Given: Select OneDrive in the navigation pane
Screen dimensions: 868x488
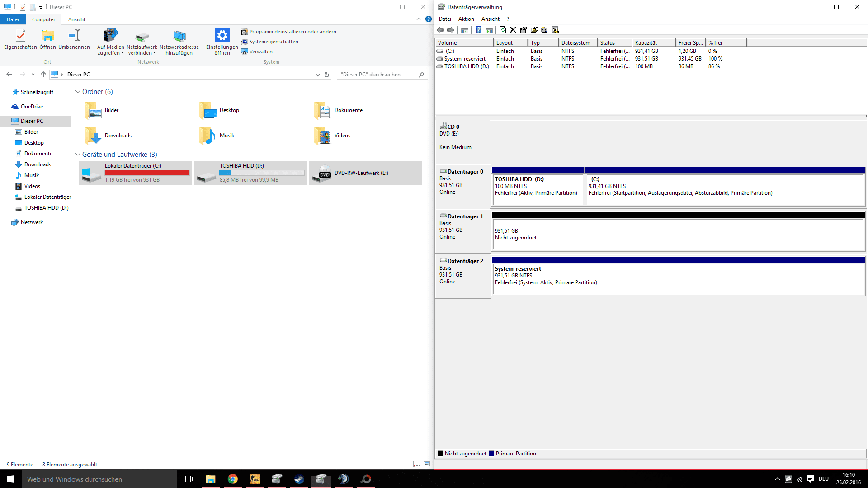Looking at the screenshot, I should click(32, 107).
